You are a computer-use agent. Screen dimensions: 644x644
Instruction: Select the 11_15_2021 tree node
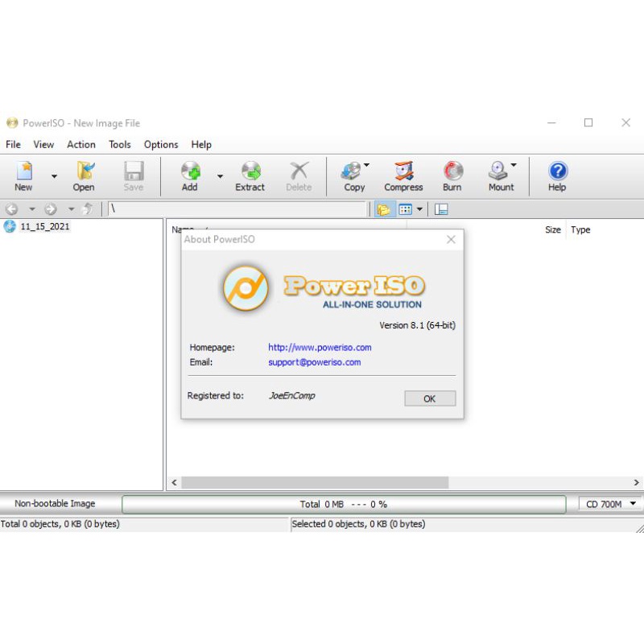tap(45, 227)
